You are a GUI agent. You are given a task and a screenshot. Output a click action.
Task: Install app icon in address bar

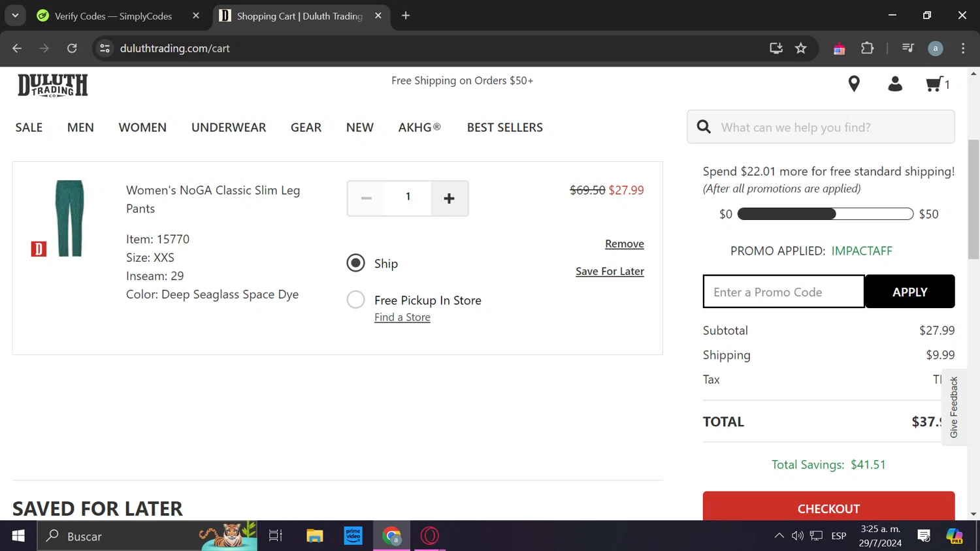[776, 48]
